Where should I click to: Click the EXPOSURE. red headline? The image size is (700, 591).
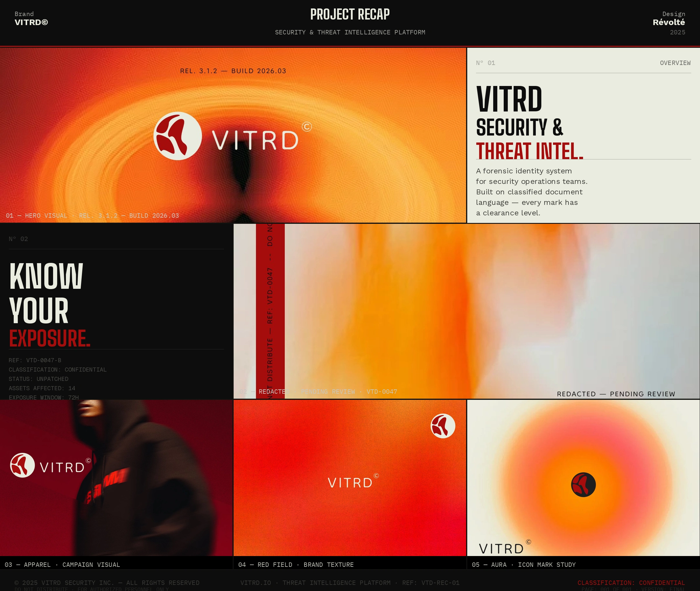click(50, 338)
